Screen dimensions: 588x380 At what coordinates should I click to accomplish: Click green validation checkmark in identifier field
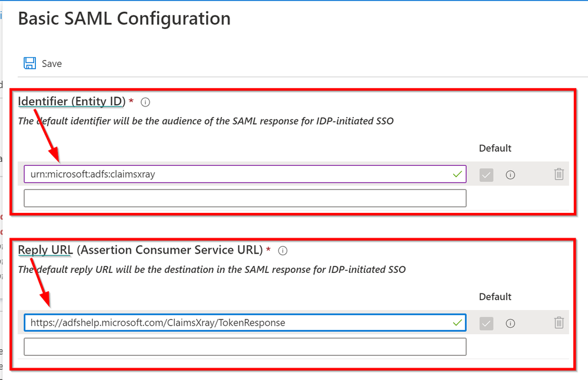(x=457, y=174)
